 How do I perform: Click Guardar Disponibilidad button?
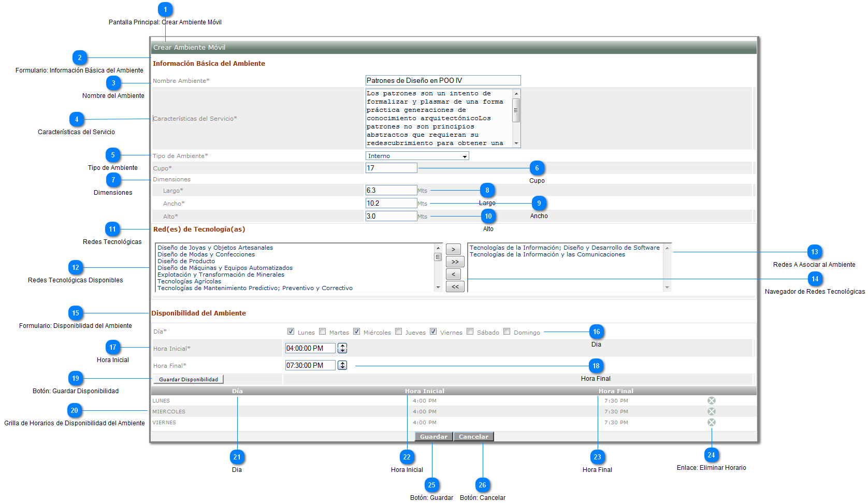click(189, 379)
